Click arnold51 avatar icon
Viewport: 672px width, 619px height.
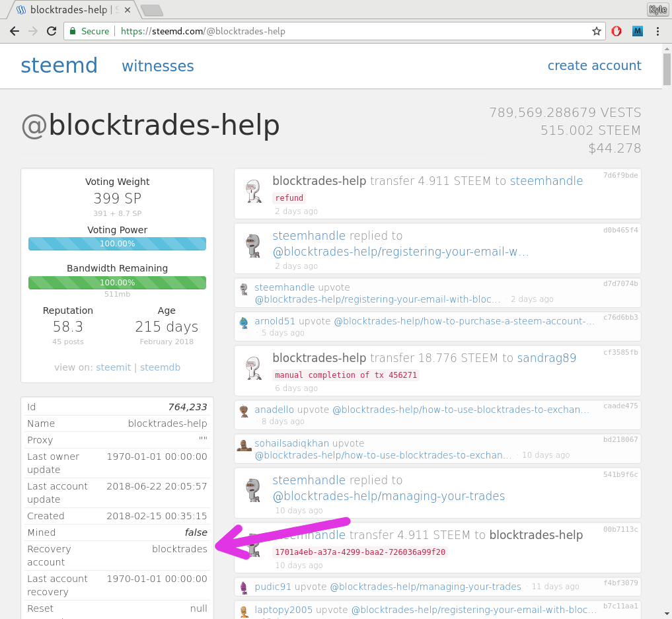pos(244,323)
